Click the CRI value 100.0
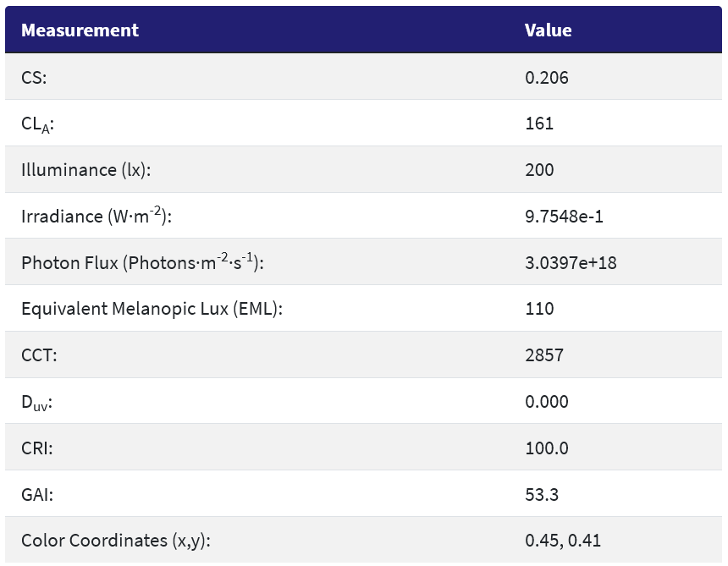Screen dimensions: 728x566 pos(546,448)
